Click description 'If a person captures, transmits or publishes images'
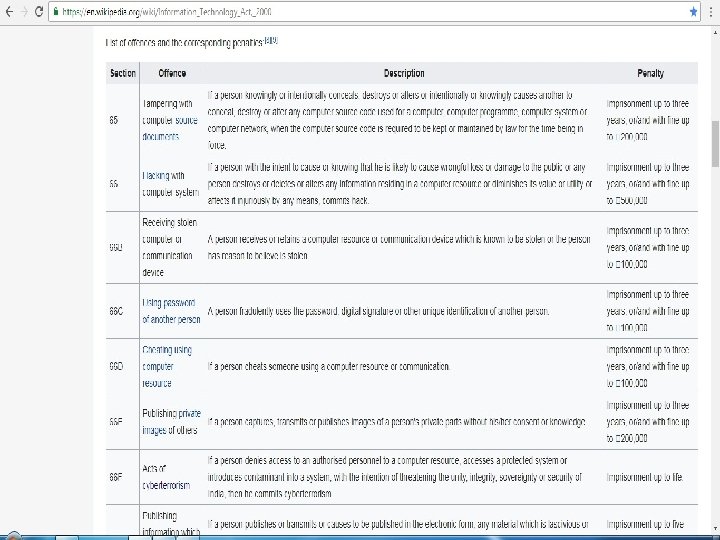Image resolution: width=720 pixels, height=540 pixels. click(x=396, y=422)
